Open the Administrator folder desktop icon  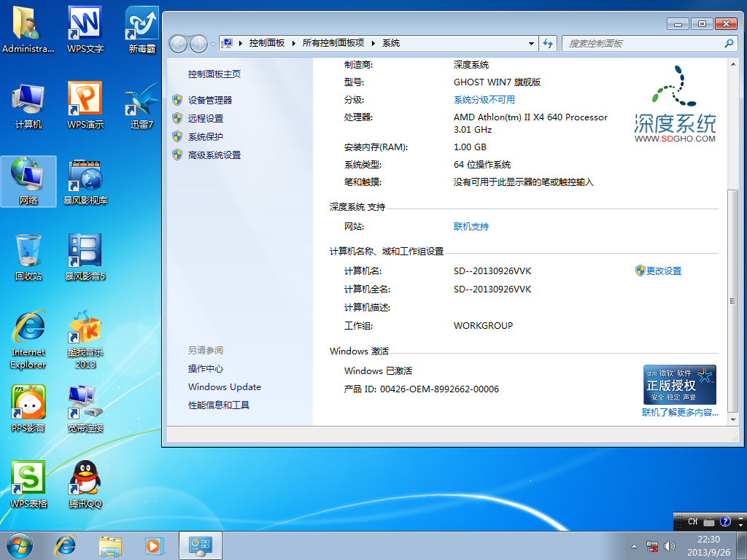point(28,28)
